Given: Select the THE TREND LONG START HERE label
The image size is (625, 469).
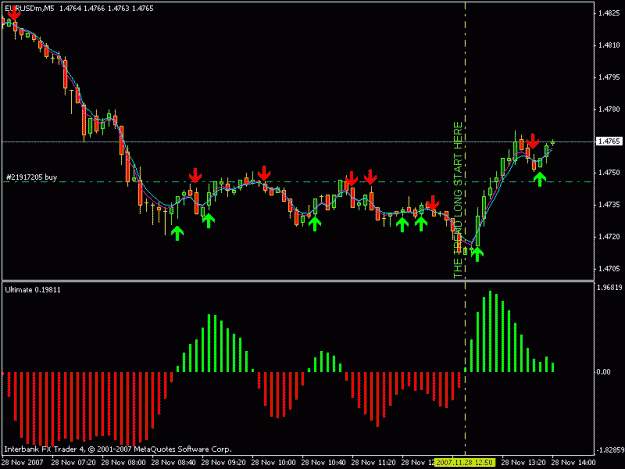Looking at the screenshot, I should coord(458,200).
